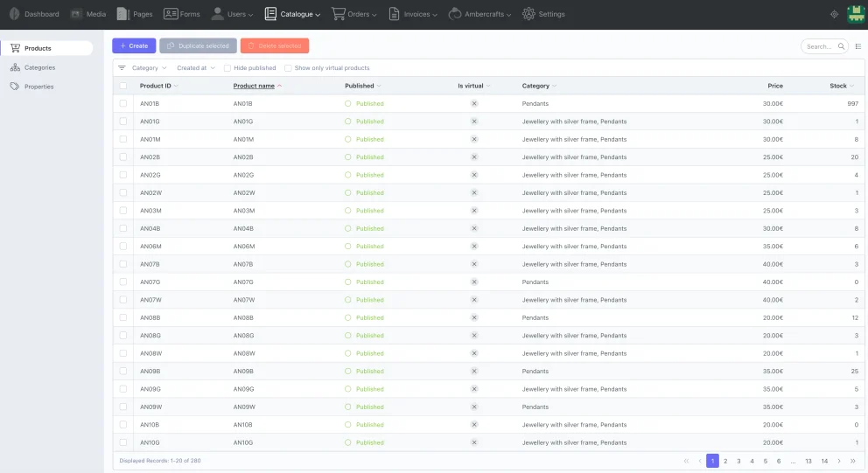Go to the first page with the double arrow
Image resolution: width=868 pixels, height=473 pixels.
coord(686,461)
